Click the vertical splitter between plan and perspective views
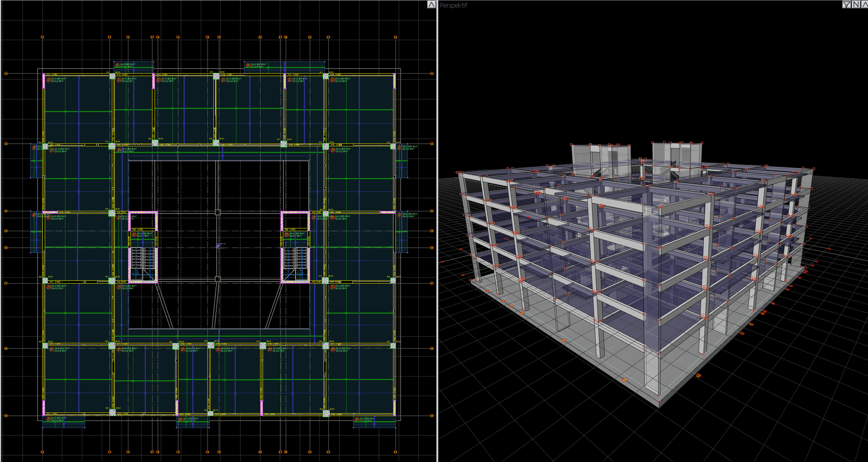 click(x=437, y=231)
